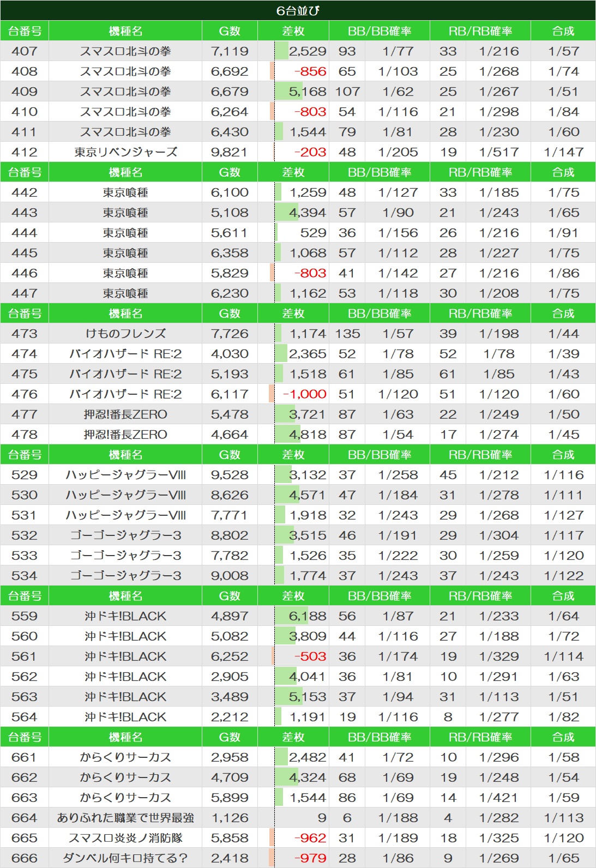Click ありふれた職業で世界最強 model name

point(125,818)
